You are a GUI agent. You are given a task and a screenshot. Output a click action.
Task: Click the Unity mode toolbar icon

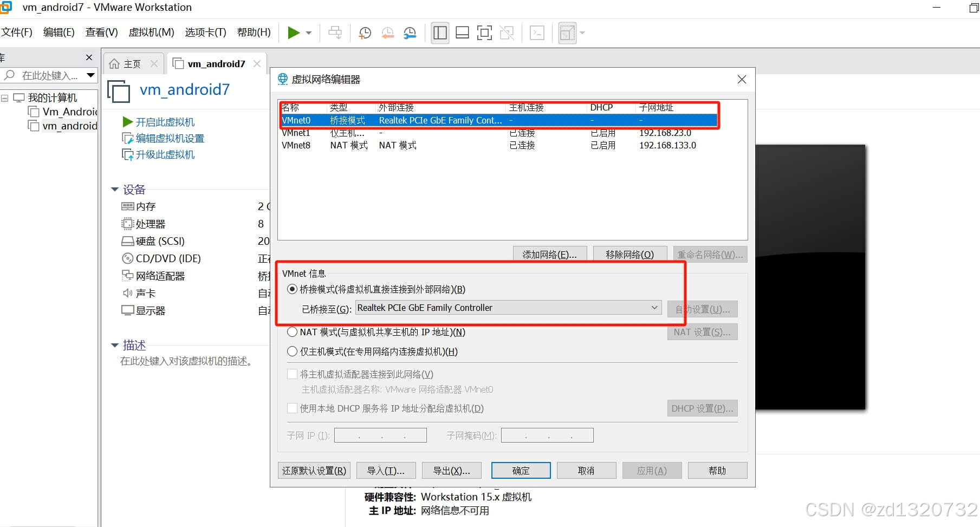pos(507,33)
